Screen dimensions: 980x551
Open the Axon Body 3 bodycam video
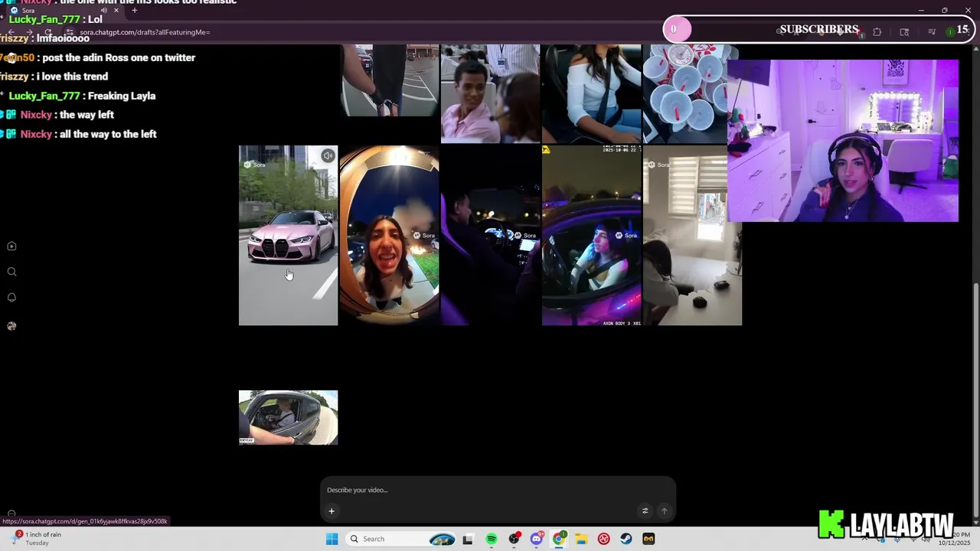pos(591,235)
